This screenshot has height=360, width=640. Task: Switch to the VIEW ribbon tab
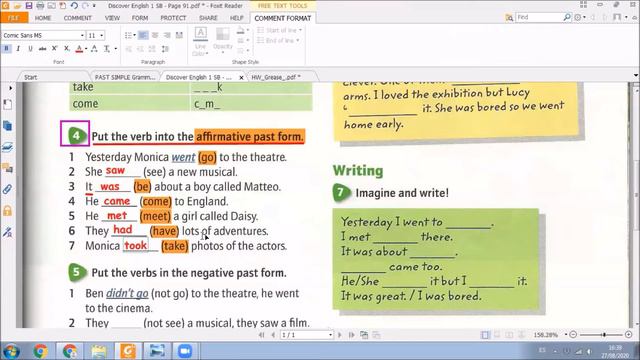tap(112, 18)
